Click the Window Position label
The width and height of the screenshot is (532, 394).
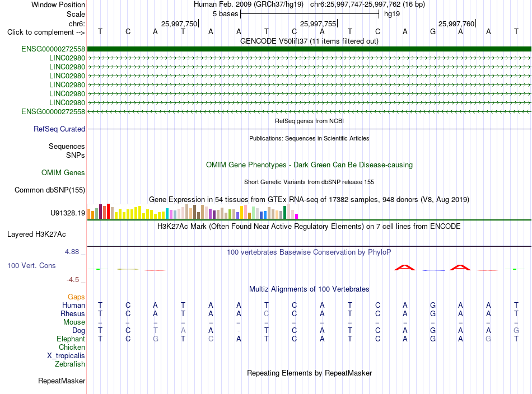click(x=58, y=4)
